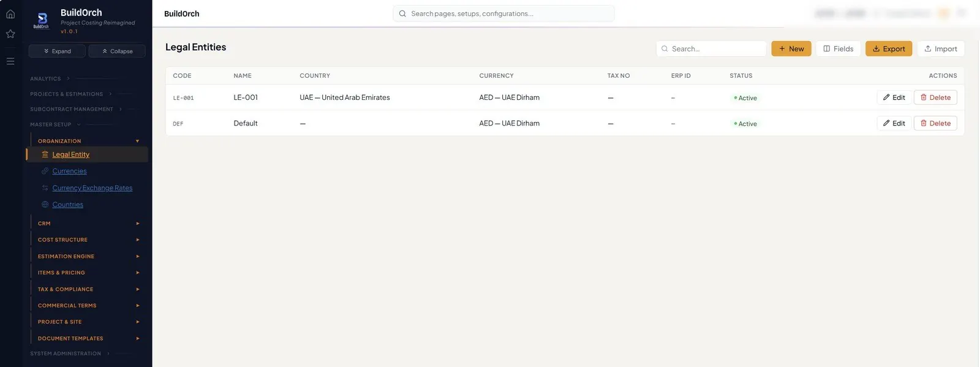Expand the Estimation Engine section
980x367 pixels.
[x=89, y=256]
